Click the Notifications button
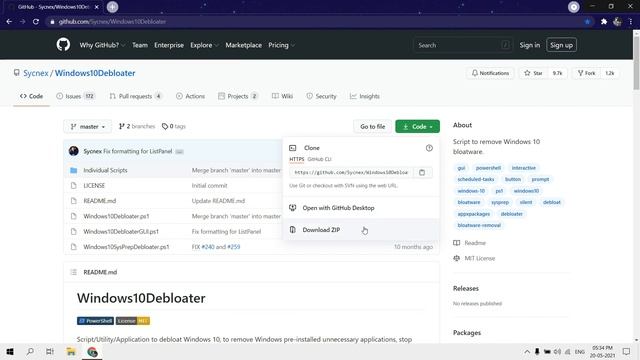 click(490, 73)
